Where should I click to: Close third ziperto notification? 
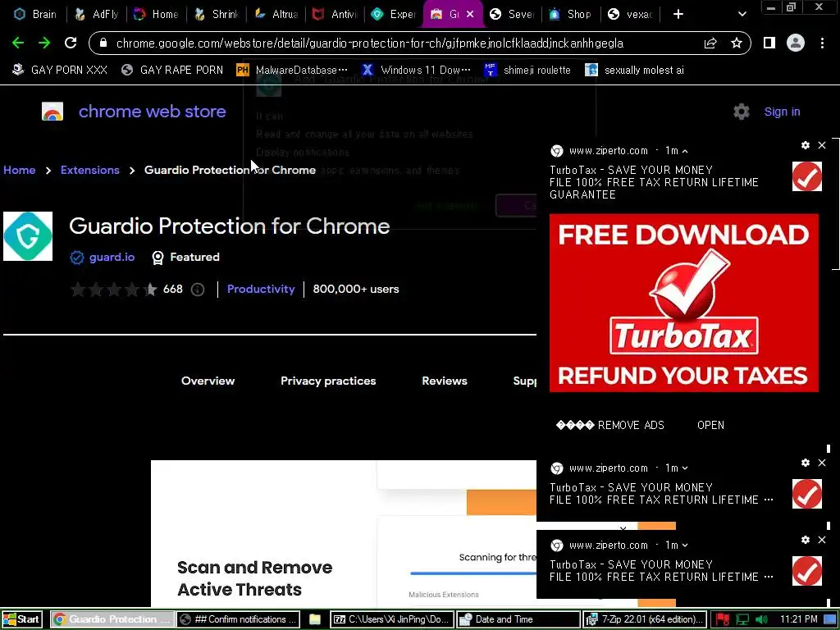click(x=822, y=540)
